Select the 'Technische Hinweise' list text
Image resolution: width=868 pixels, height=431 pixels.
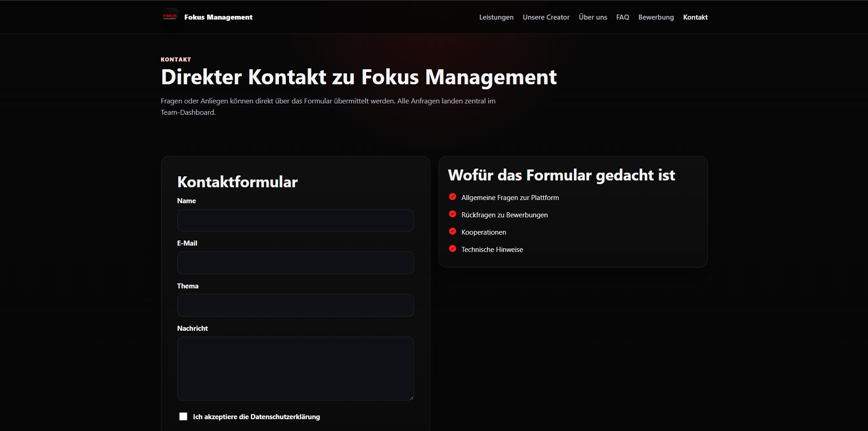click(x=492, y=250)
